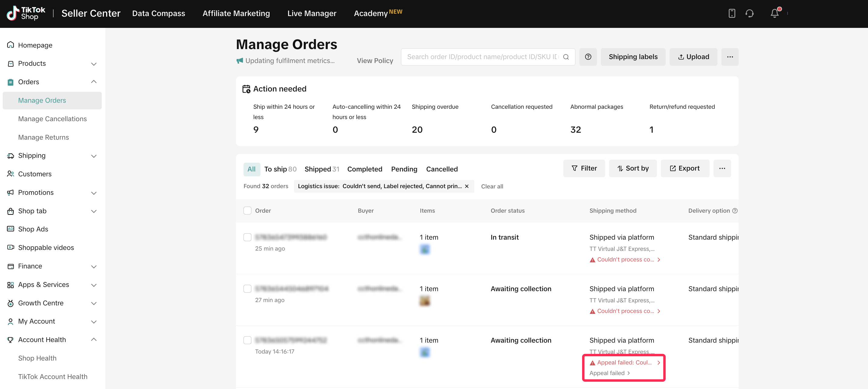Click the search magnifier icon
Screen dimensions: 868x389
566,57
